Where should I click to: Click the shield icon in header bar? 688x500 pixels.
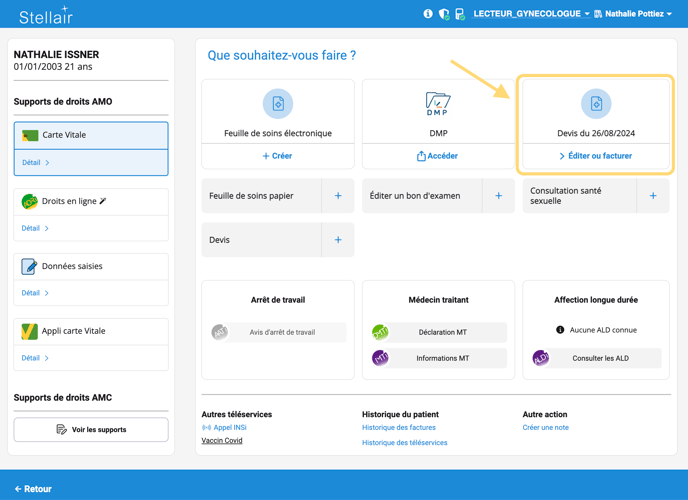point(444,14)
